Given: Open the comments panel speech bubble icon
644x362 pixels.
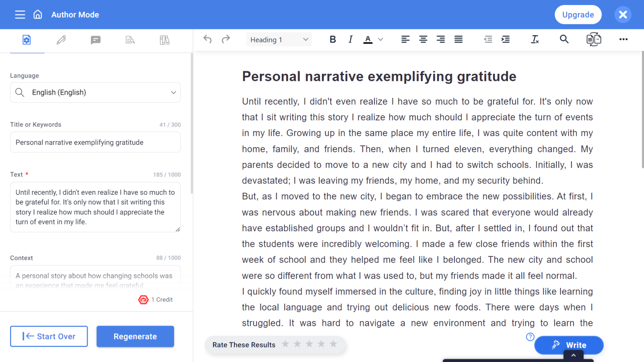Looking at the screenshot, I should click(96, 40).
